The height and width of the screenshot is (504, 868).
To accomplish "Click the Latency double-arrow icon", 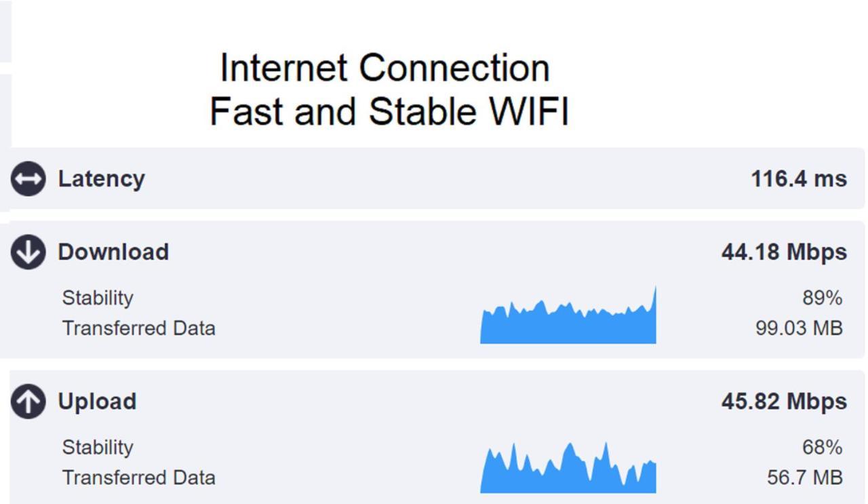I will (x=28, y=179).
